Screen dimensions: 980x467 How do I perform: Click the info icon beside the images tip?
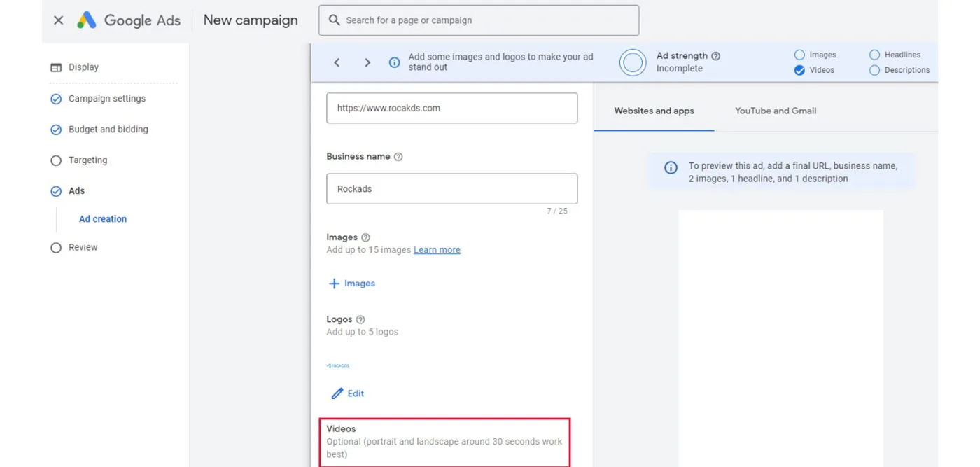tap(395, 62)
